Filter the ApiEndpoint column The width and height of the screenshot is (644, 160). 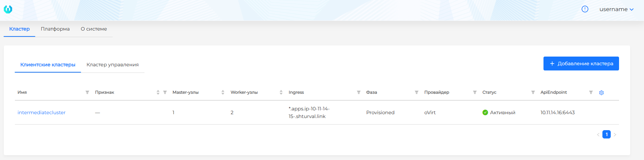(591, 92)
